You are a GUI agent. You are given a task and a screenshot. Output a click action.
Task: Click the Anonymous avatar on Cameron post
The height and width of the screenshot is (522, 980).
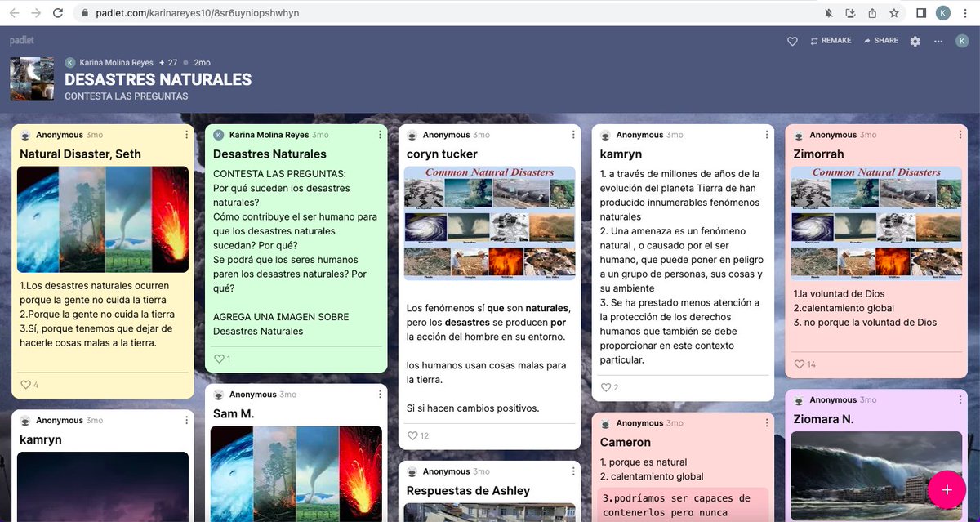click(x=606, y=424)
